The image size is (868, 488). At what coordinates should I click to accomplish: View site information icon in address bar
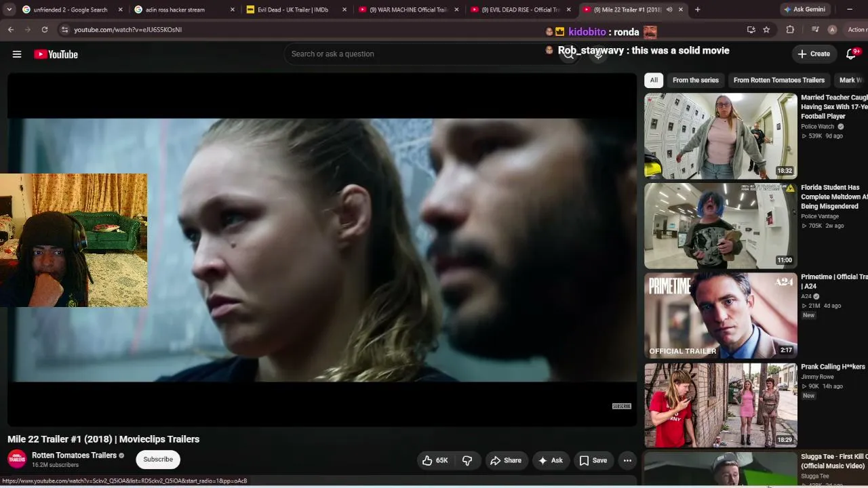click(x=64, y=30)
